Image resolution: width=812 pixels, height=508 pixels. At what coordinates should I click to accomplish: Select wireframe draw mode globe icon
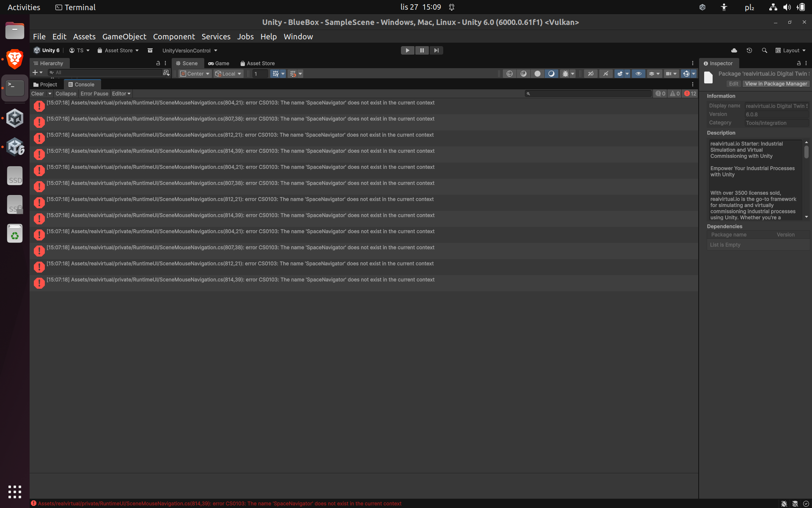tap(509, 74)
